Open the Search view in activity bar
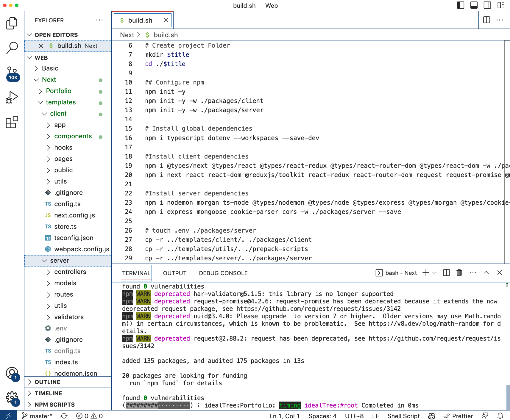This screenshot has width=510, height=420. click(x=12, y=48)
